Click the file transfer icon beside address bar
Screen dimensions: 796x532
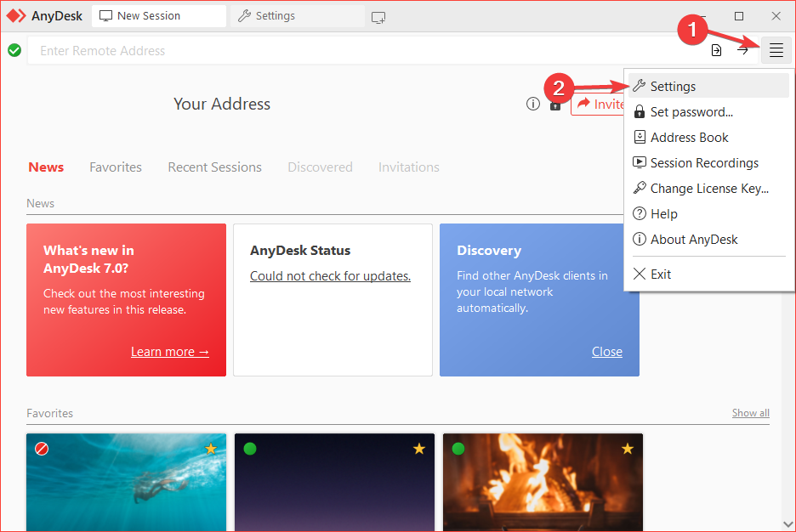pos(717,51)
